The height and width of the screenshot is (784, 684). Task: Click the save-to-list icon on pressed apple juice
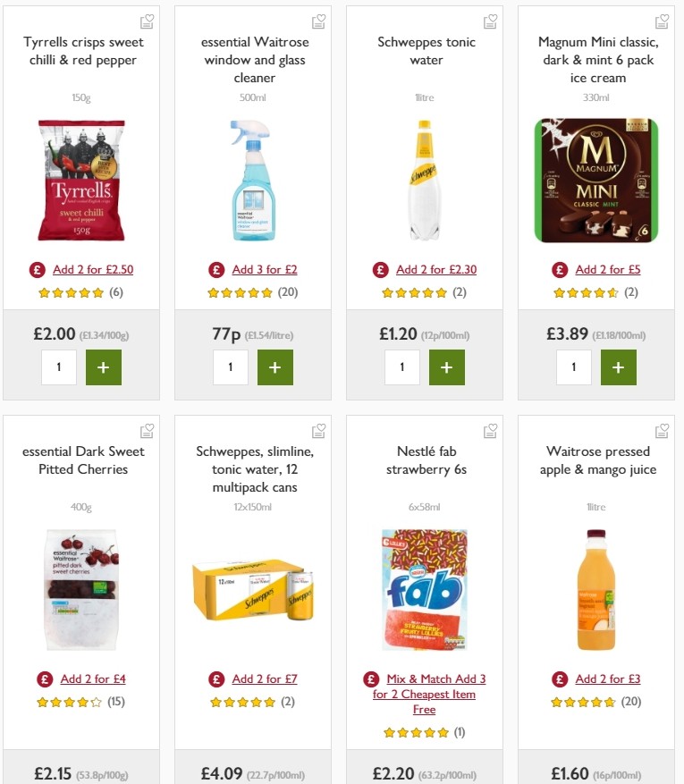click(662, 430)
